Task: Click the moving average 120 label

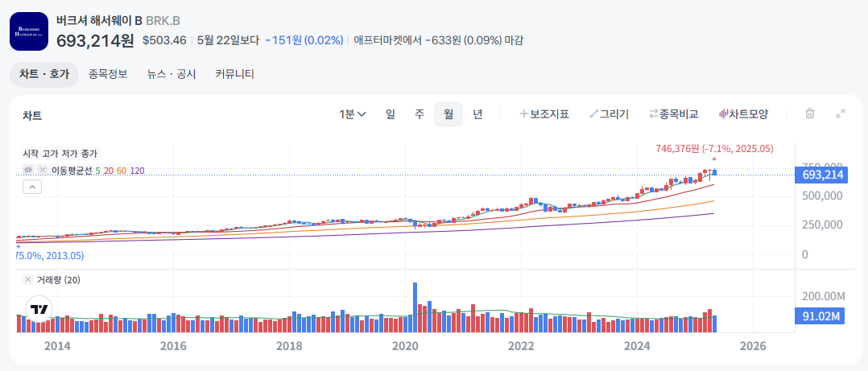Action: 137,171
